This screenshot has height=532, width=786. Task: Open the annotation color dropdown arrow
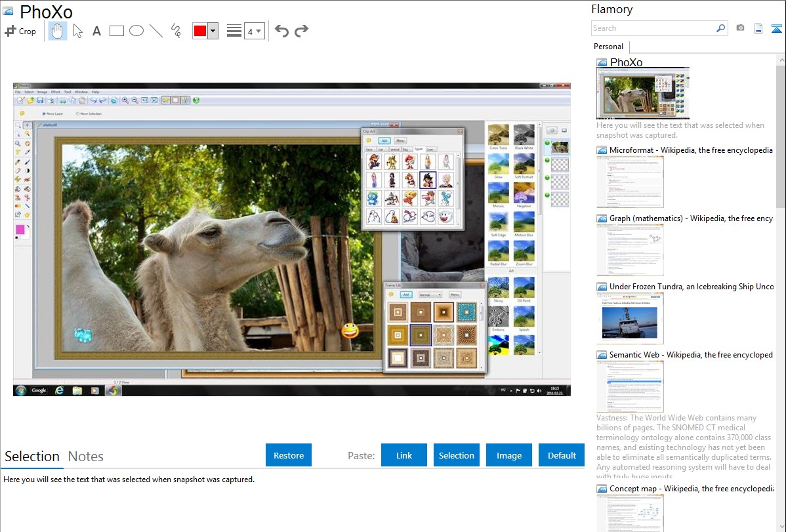tap(213, 31)
